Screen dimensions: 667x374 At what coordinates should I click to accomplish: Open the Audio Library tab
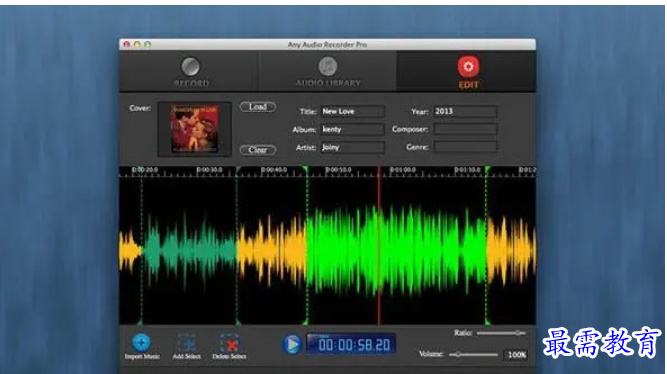[328, 71]
